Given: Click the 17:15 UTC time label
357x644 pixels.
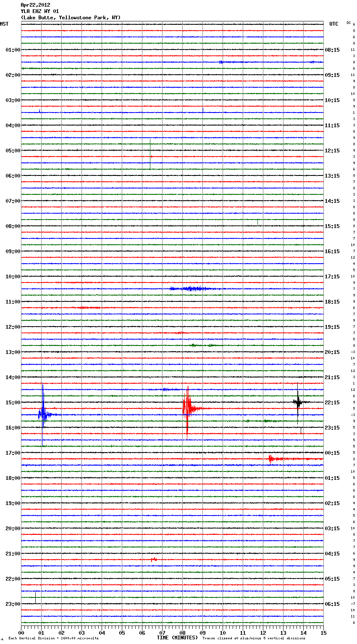Looking at the screenshot, I should [332, 277].
